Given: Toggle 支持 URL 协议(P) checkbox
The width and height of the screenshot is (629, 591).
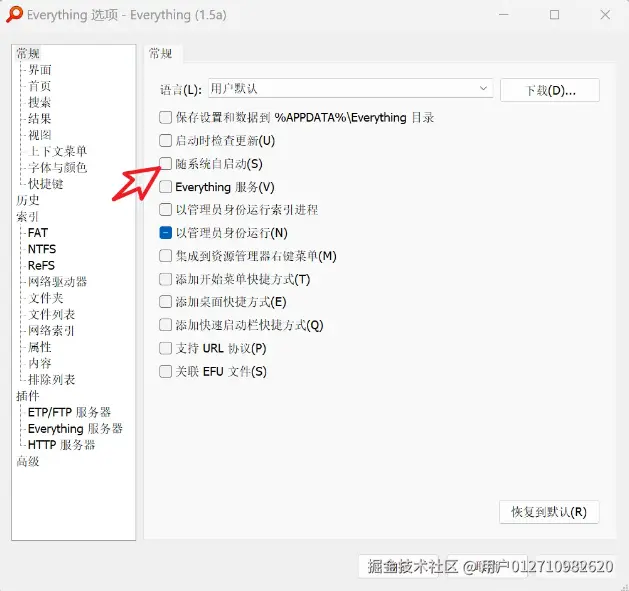Looking at the screenshot, I should coord(165,348).
